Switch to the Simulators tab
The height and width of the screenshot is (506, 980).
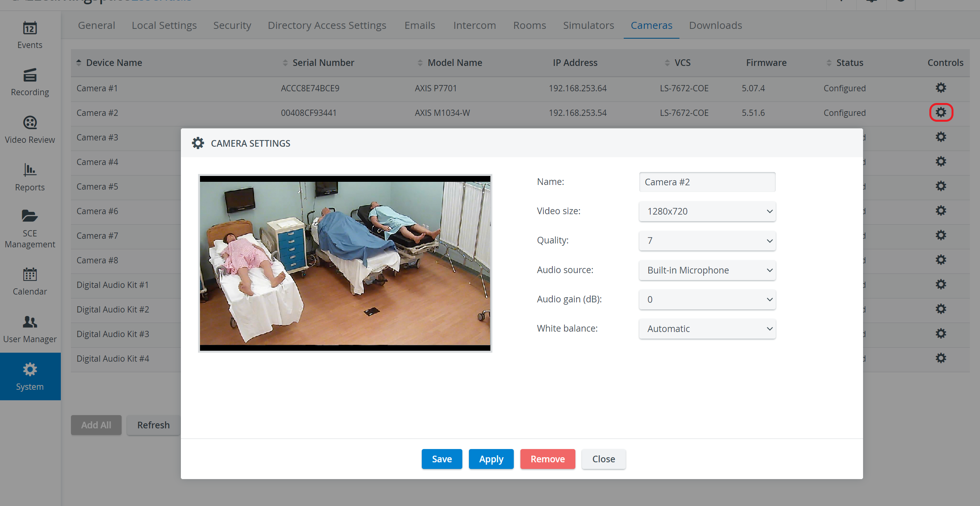(588, 25)
